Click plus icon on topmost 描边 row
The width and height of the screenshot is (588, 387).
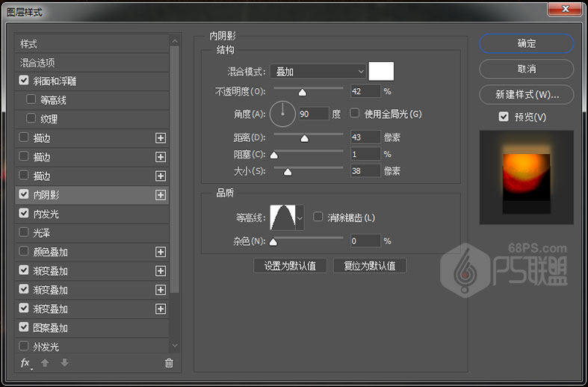[161, 138]
